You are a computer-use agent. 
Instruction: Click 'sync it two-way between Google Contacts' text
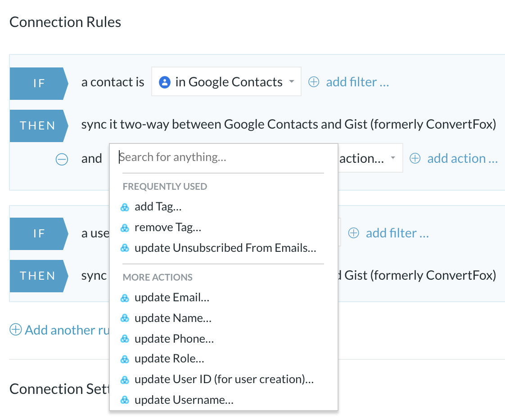click(200, 124)
